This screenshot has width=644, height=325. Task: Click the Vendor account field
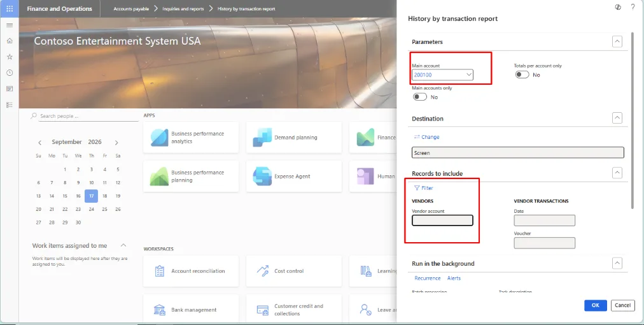point(442,220)
